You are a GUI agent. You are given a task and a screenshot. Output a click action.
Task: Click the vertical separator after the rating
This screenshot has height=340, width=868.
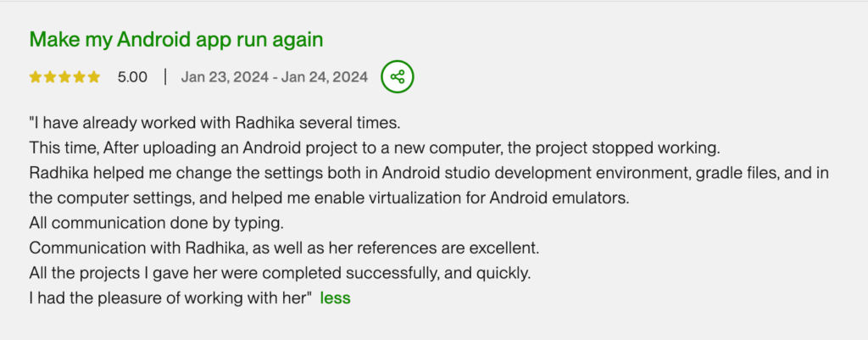pos(164,77)
